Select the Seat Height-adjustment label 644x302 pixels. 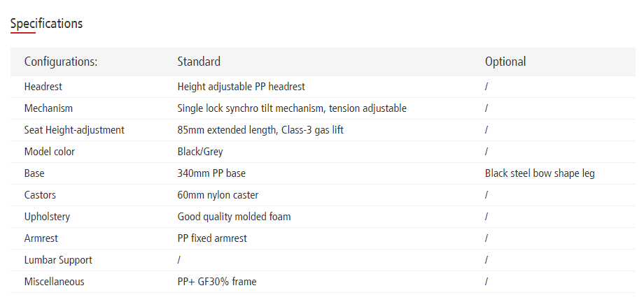click(x=74, y=130)
